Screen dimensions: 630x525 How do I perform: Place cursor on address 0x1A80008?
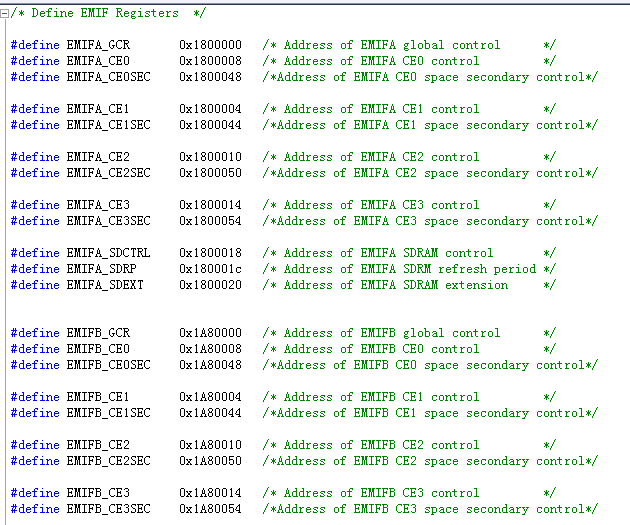(210, 349)
